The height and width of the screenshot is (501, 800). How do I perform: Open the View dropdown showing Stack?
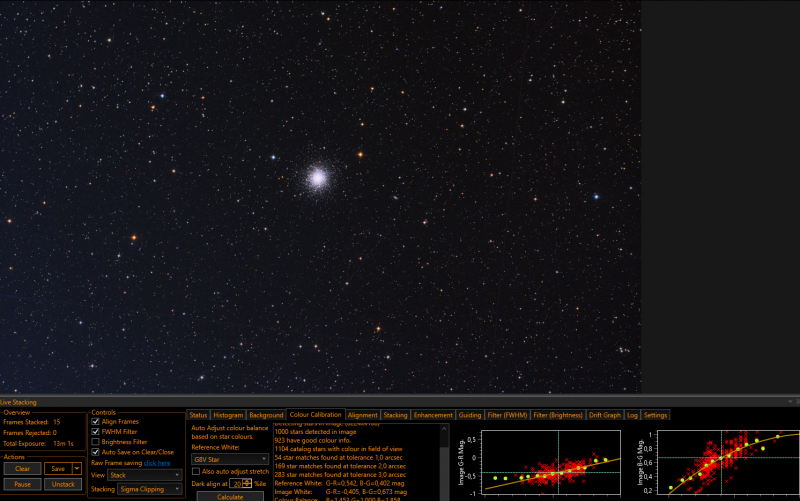tap(144, 475)
